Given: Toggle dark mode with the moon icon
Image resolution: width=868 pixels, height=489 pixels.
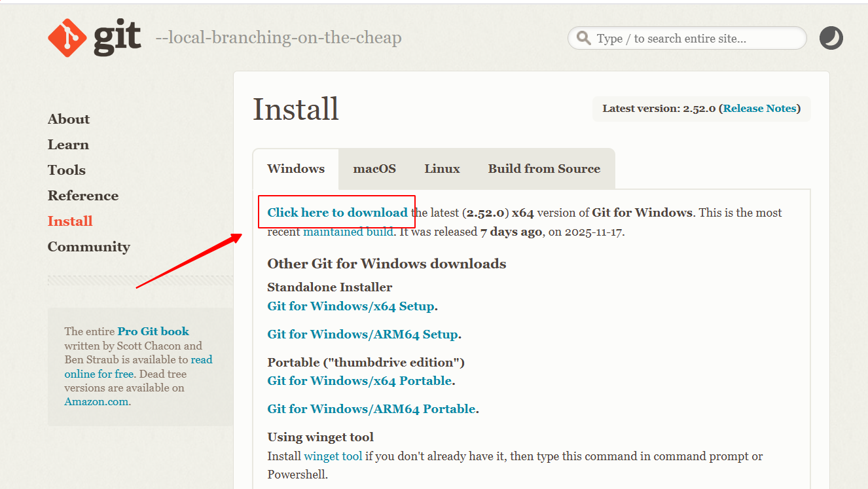Looking at the screenshot, I should tap(831, 38).
